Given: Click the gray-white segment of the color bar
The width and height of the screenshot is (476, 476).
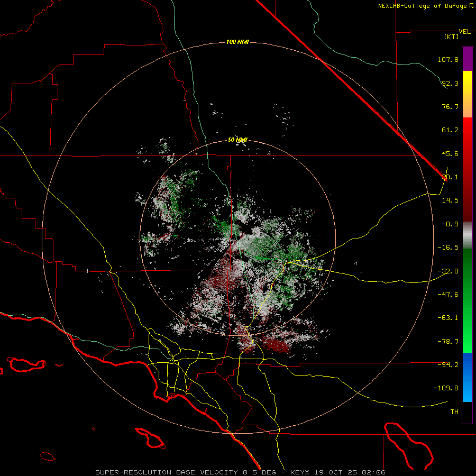Looking at the screenshot, I should [x=467, y=235].
